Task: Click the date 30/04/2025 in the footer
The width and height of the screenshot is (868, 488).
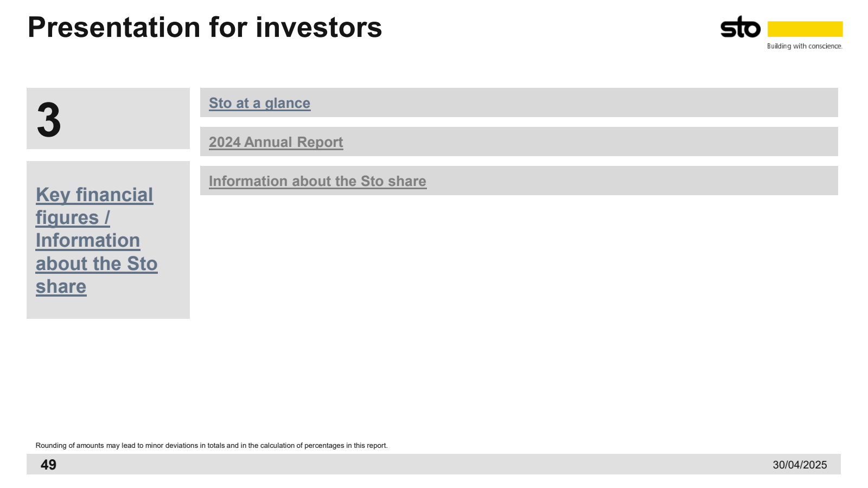Action: 800,465
